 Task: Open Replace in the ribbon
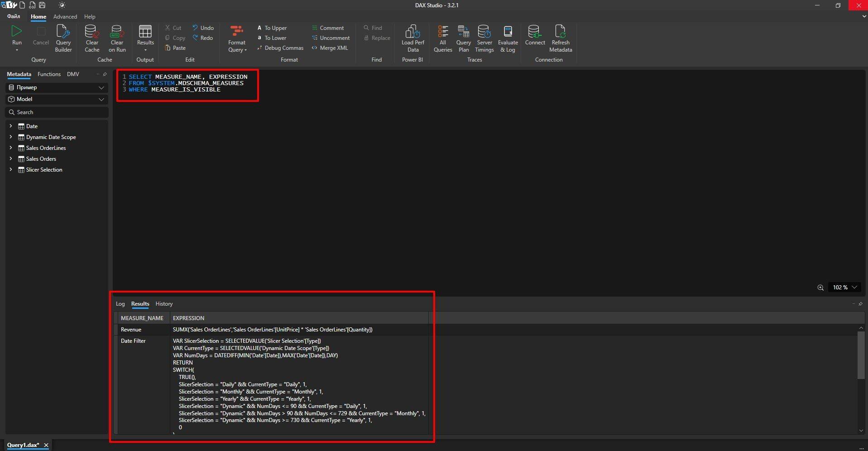pos(377,38)
